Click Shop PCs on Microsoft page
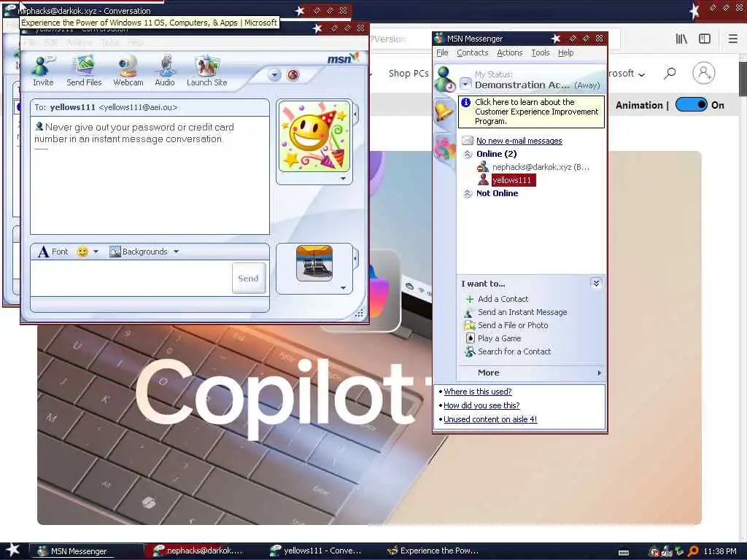Screen dimensions: 747x560 click(409, 74)
